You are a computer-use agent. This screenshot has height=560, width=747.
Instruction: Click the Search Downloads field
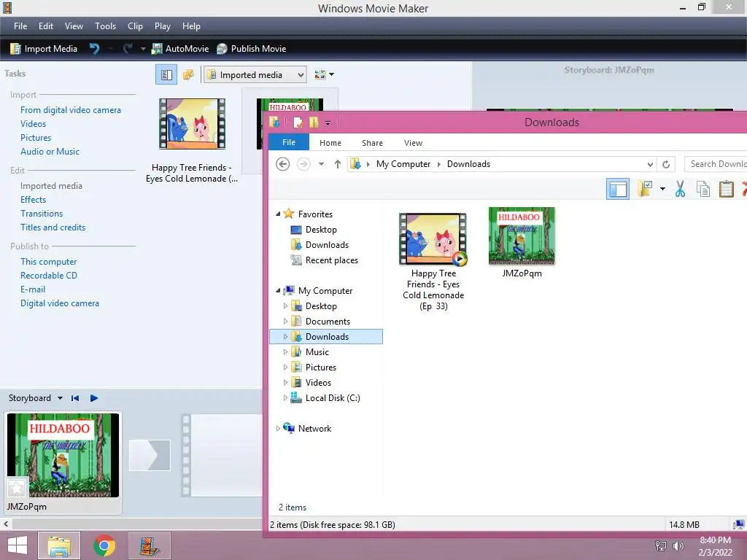tap(716, 164)
